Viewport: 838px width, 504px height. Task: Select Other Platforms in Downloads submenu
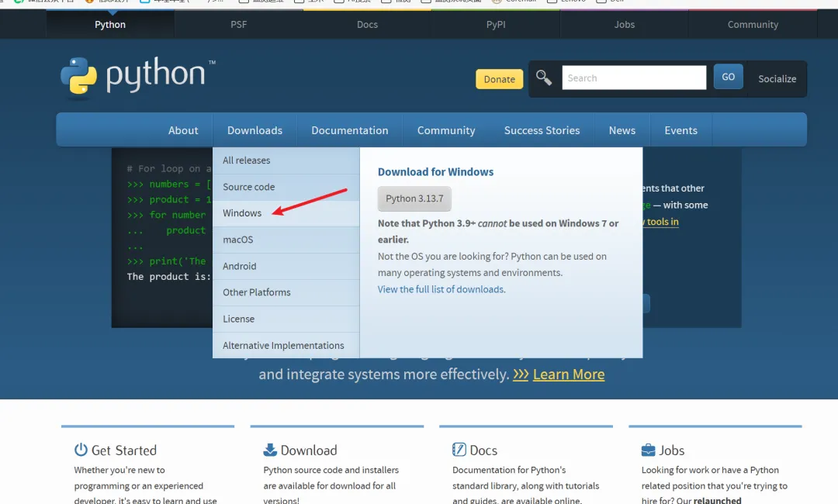(x=286, y=292)
